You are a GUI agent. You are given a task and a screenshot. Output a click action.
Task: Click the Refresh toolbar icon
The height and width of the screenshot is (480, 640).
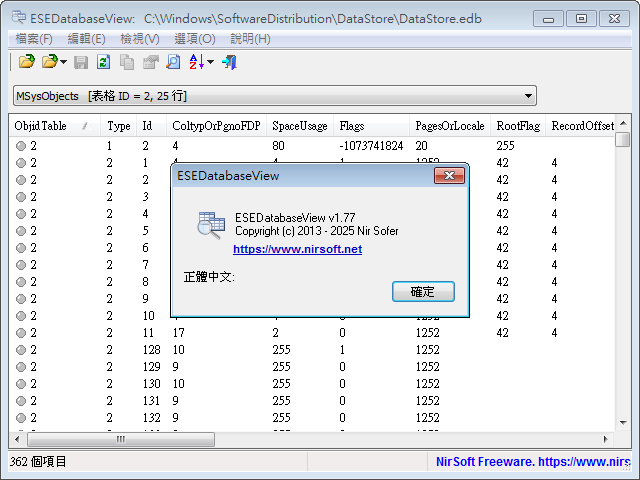tap(104, 62)
